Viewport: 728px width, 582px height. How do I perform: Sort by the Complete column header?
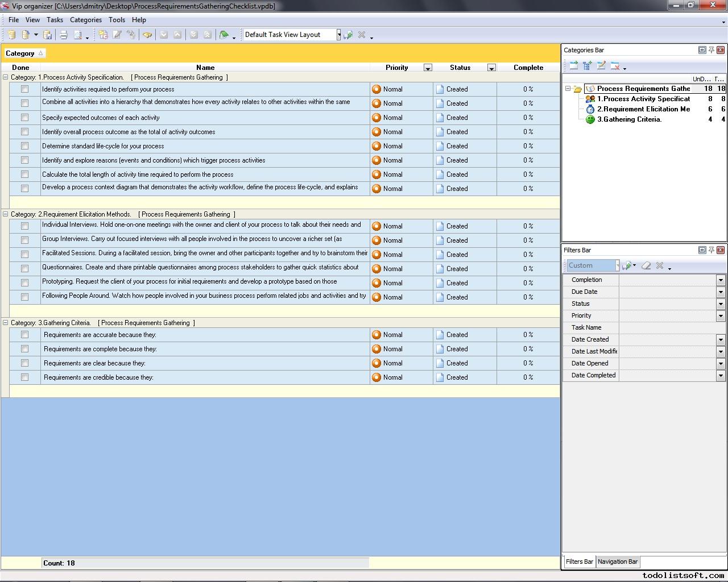[x=528, y=68]
